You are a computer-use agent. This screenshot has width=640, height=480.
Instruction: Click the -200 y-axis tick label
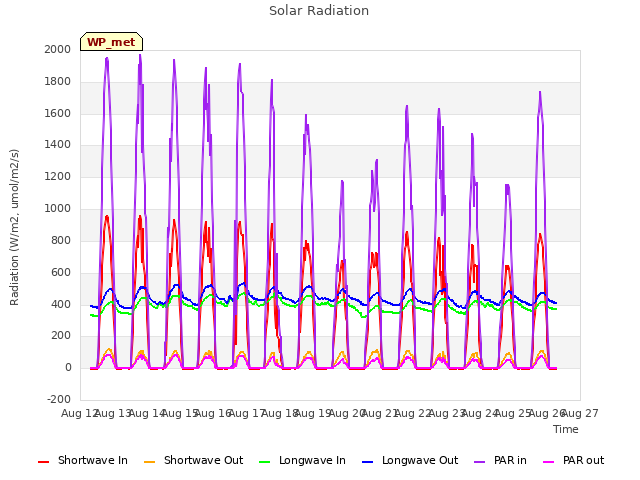click(x=59, y=399)
